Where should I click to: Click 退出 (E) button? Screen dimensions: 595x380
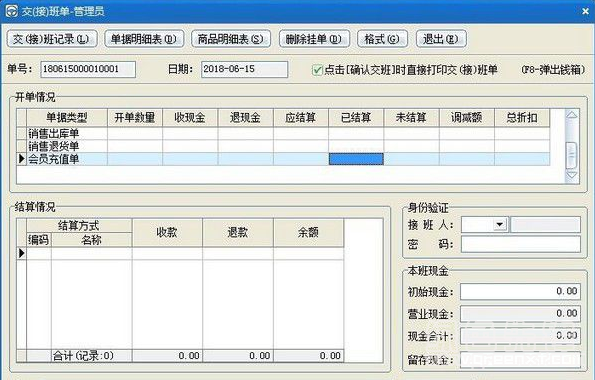pyautogui.click(x=441, y=39)
